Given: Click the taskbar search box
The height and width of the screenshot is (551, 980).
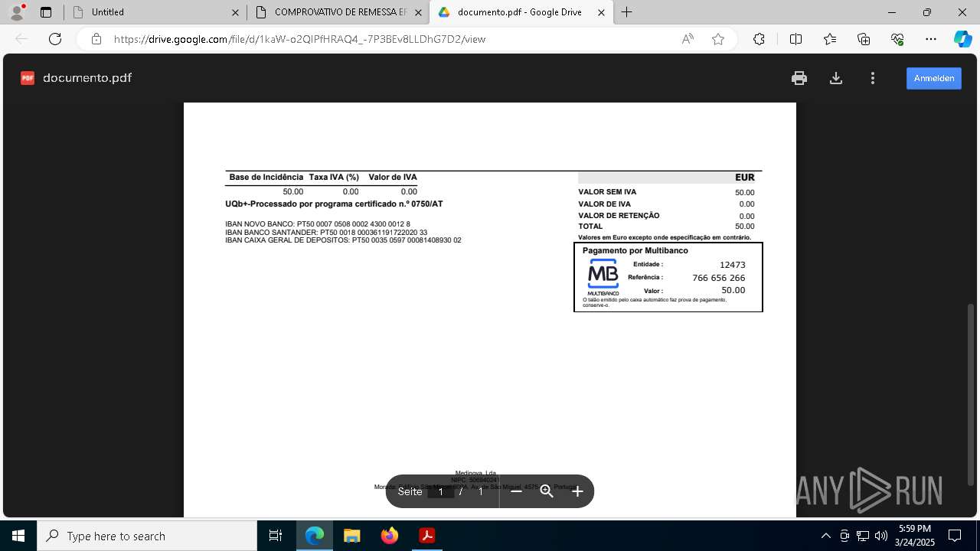Looking at the screenshot, I should (147, 536).
